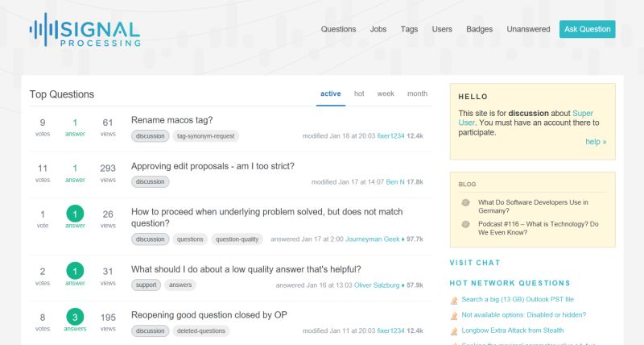Click '1 answer' count on 'Rename macos tag?' row
The width and height of the screenshot is (644, 345).
pos(75,127)
